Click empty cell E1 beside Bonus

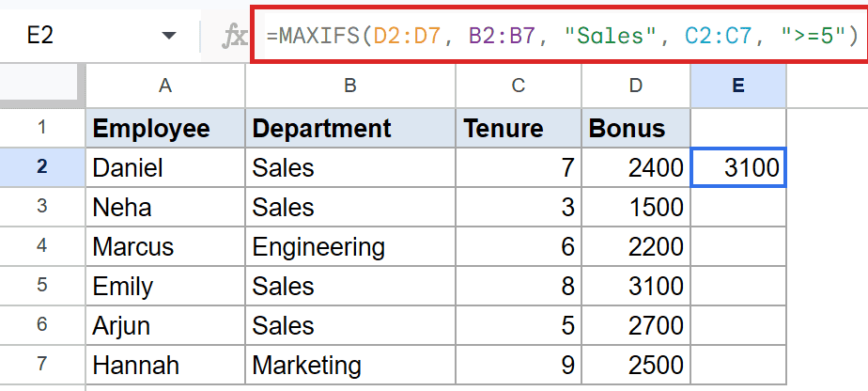[x=738, y=128]
